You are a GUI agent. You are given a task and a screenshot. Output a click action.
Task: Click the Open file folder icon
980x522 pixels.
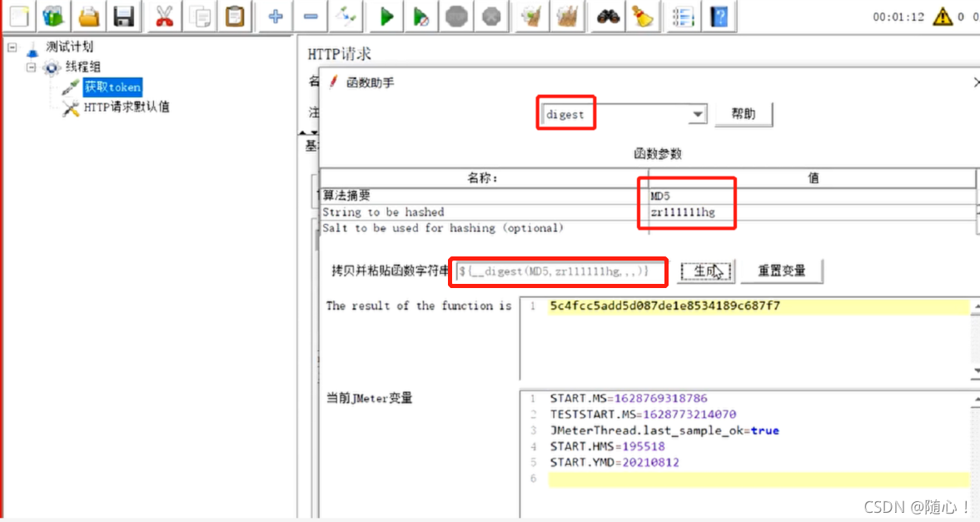tap(89, 16)
